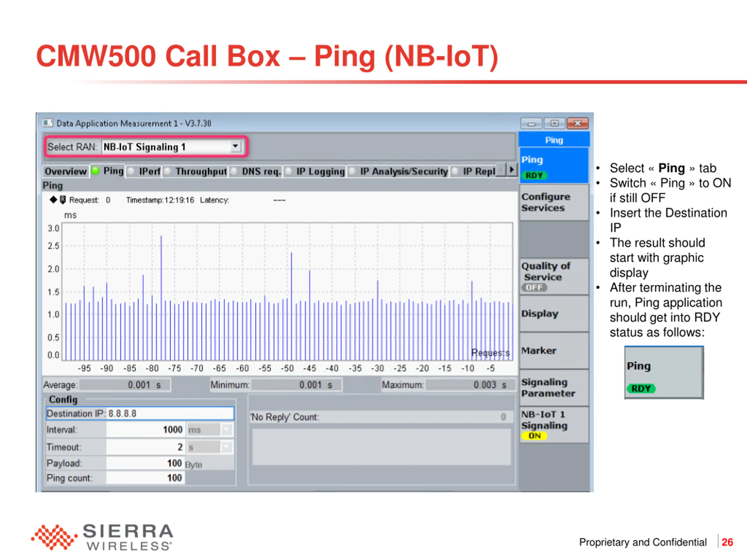Click the Ping tab green status indicator
Viewport: 747px width, 560px height.
(95, 171)
